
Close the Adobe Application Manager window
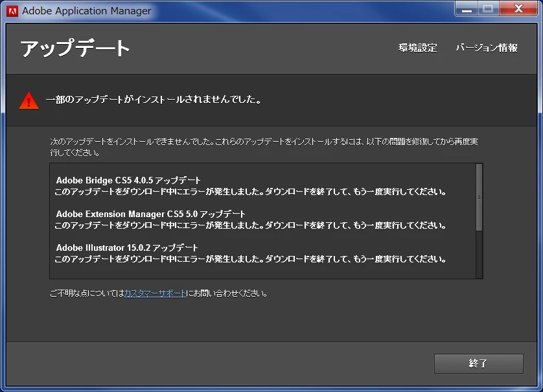[518, 8]
